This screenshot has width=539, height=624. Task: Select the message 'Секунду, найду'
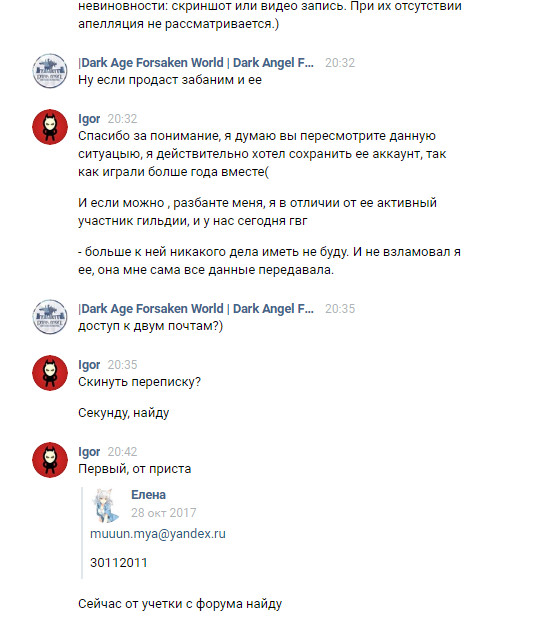click(x=123, y=413)
